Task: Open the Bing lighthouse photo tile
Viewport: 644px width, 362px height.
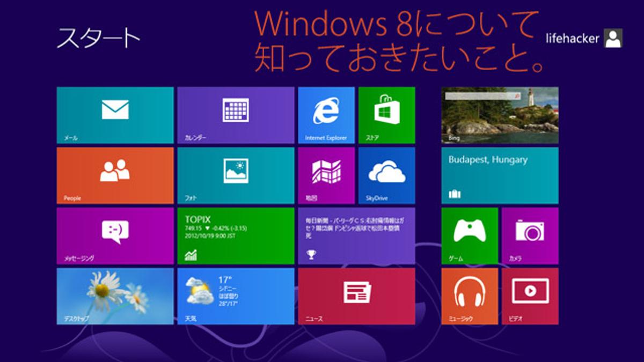Action: point(500,115)
